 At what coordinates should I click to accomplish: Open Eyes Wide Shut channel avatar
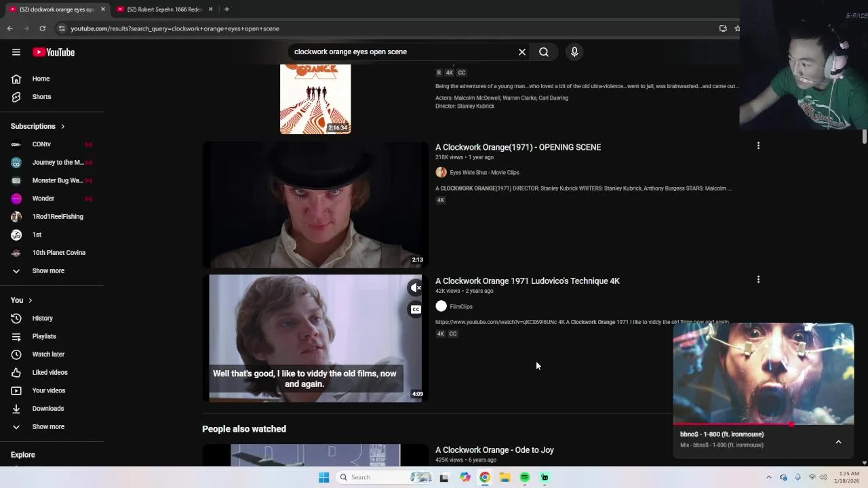(x=441, y=172)
